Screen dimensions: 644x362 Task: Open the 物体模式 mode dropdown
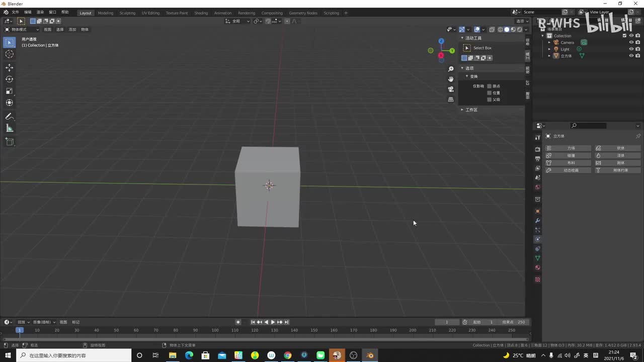click(x=22, y=30)
